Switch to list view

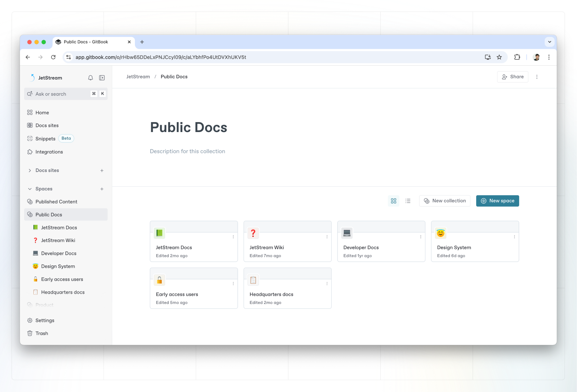click(408, 201)
